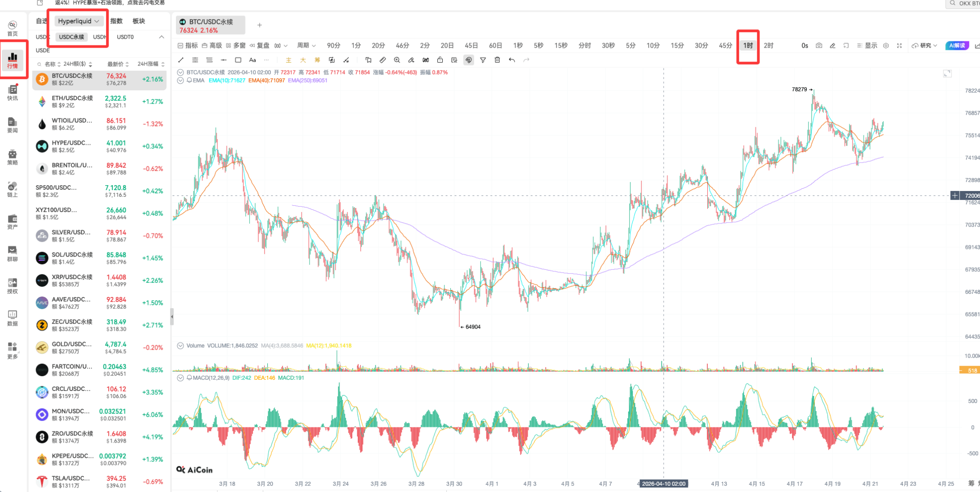Screen dimensions: 980x492
Task: Click the OKX search field at top right
Action: coord(967,4)
